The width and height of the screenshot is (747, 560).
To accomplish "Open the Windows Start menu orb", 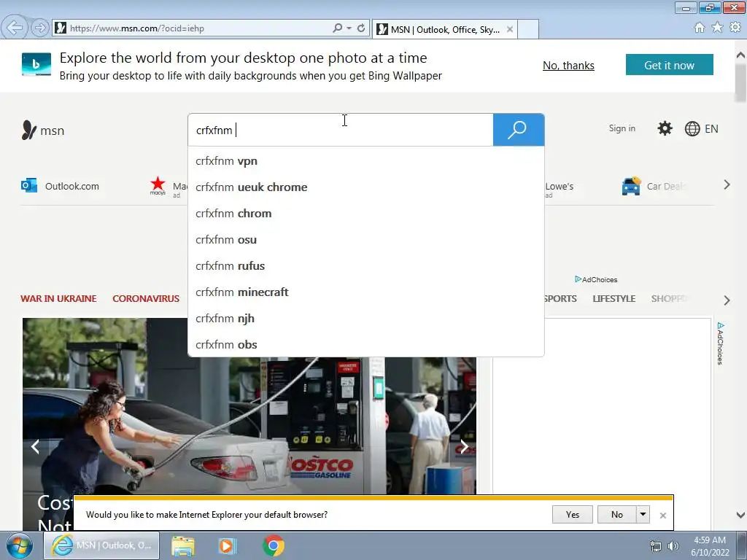I will pyautogui.click(x=20, y=545).
